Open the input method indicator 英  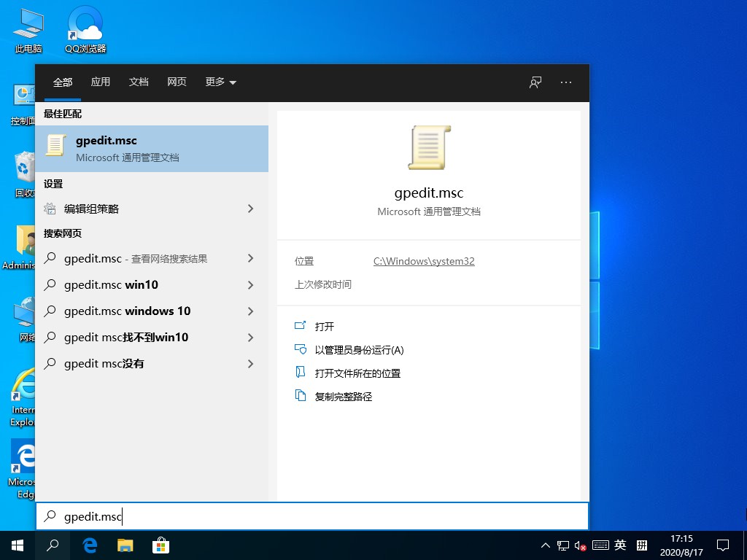tap(620, 545)
